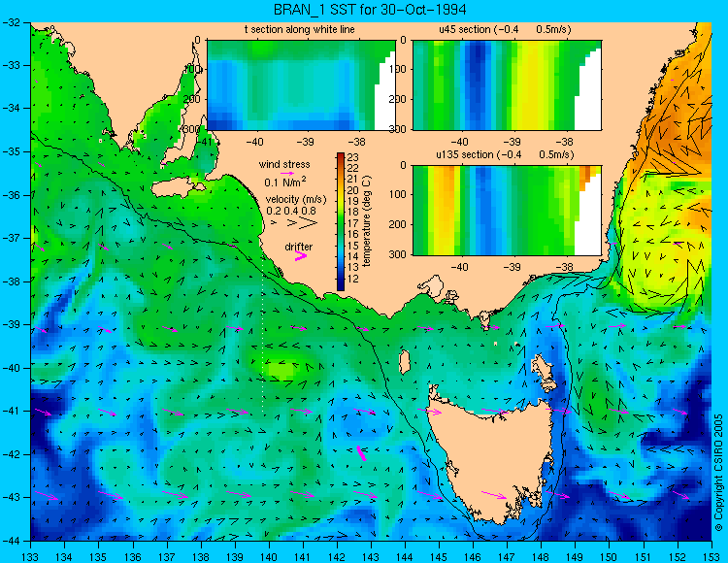728x563 pixels.
Task: Click the 'drifter' legend label
Action: point(299,247)
